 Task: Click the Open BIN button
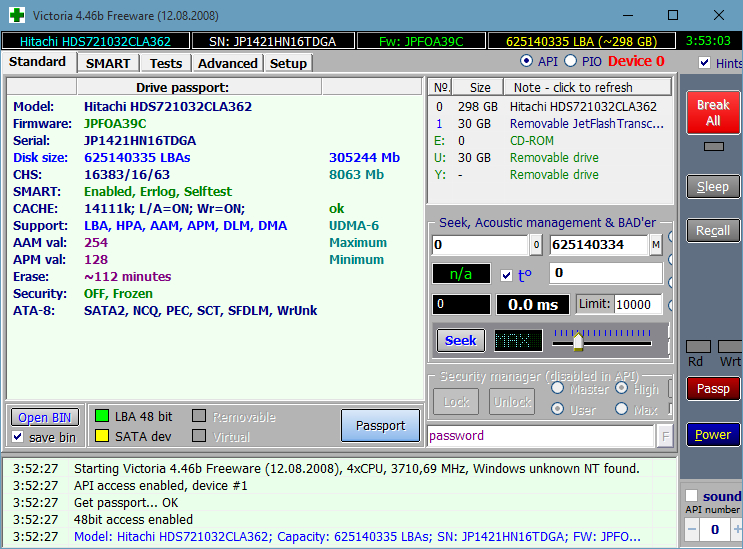click(45, 417)
